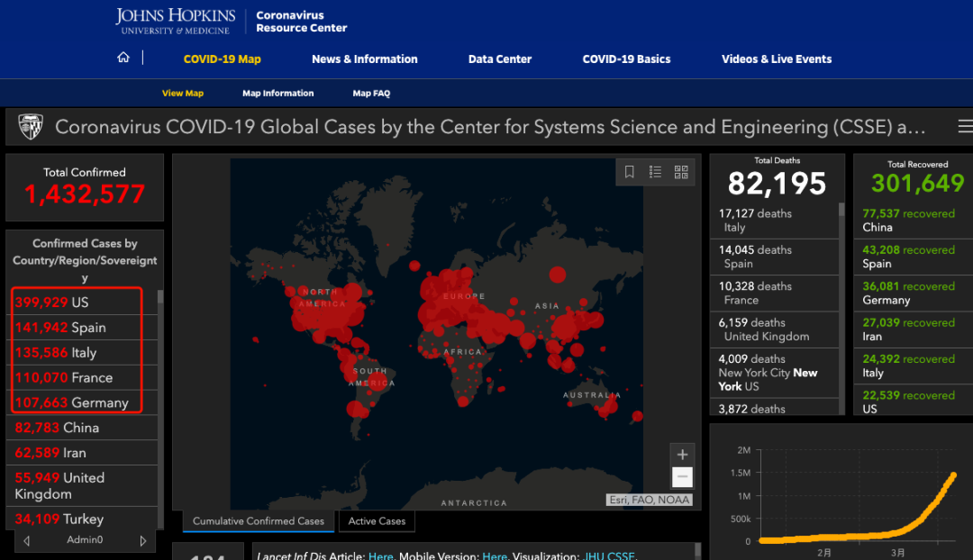Image resolution: width=973 pixels, height=560 pixels.
Task: Click the New York City 4,009 deaths entry
Action: coord(774,372)
